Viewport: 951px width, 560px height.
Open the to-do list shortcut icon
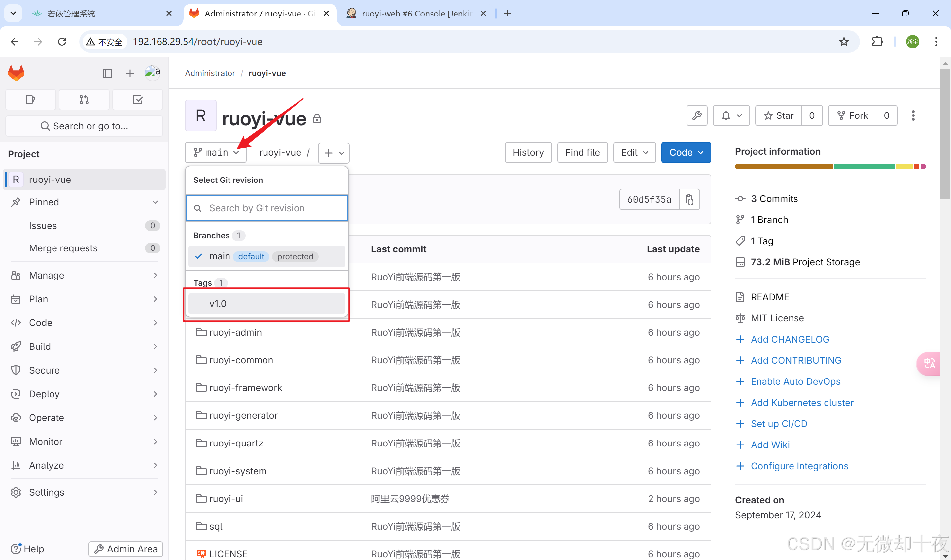(x=138, y=100)
